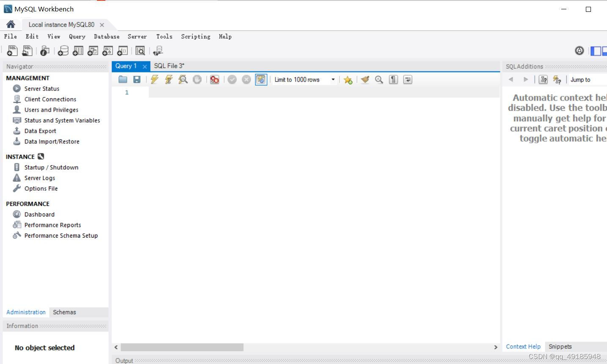Expand the Server menu

137,37
